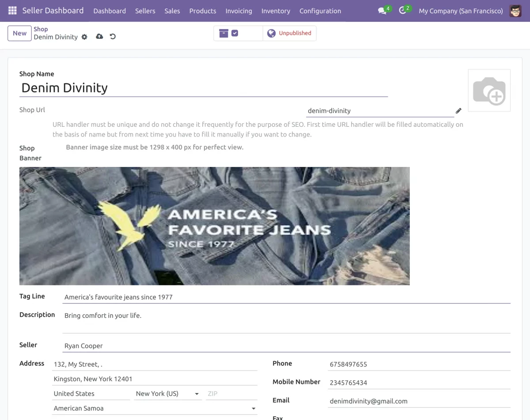
Task: Open the activities clock icon
Action: click(402, 11)
